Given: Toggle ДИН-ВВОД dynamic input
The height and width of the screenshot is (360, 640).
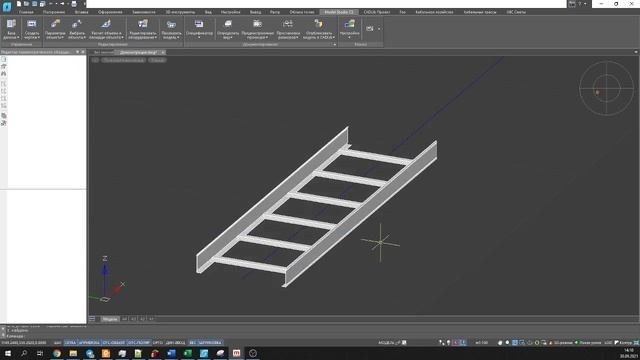Looking at the screenshot, I should 176,342.
